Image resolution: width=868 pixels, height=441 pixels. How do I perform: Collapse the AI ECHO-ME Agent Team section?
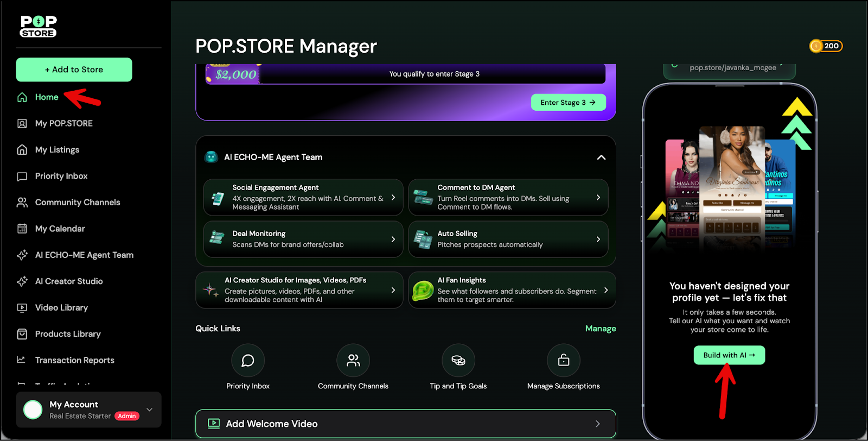point(601,157)
